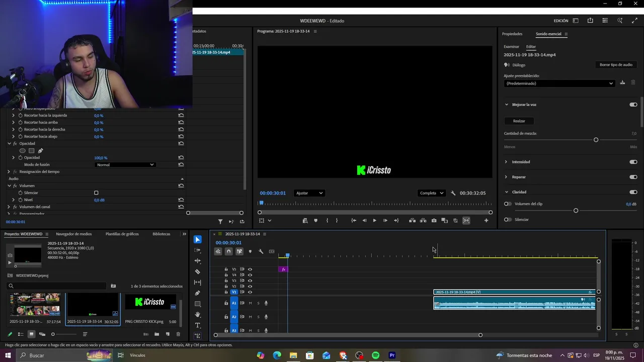Switch to Bibliotecas tab
This screenshot has width=644, height=362.
point(162,234)
